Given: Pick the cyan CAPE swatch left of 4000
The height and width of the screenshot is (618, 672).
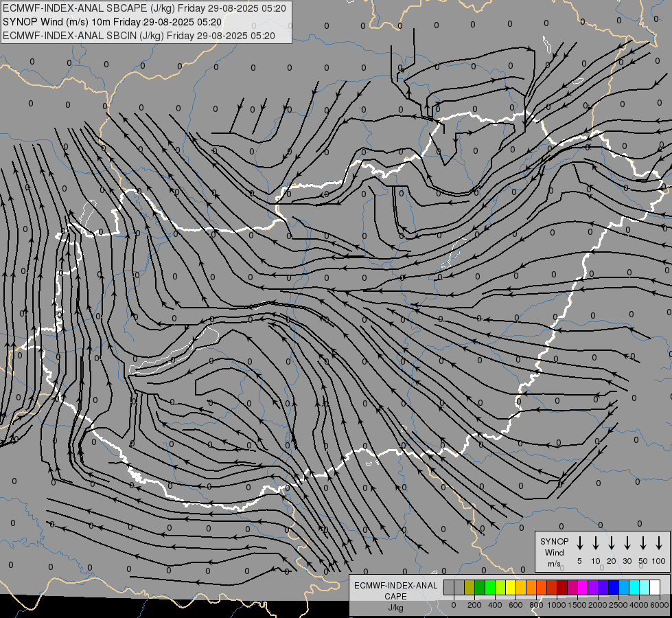Looking at the screenshot, I should [635, 587].
